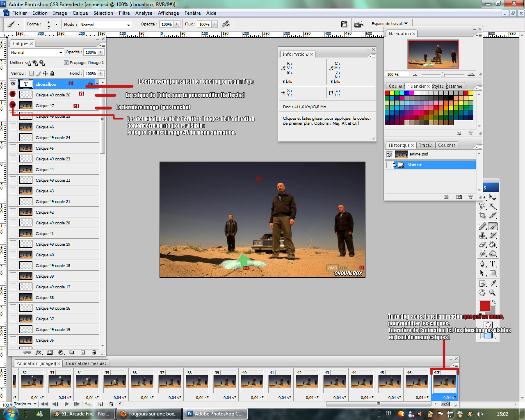Image resolution: width=525 pixels, height=420 pixels.
Task: Open the layer blend mode Normal dropdown
Action: click(x=37, y=52)
